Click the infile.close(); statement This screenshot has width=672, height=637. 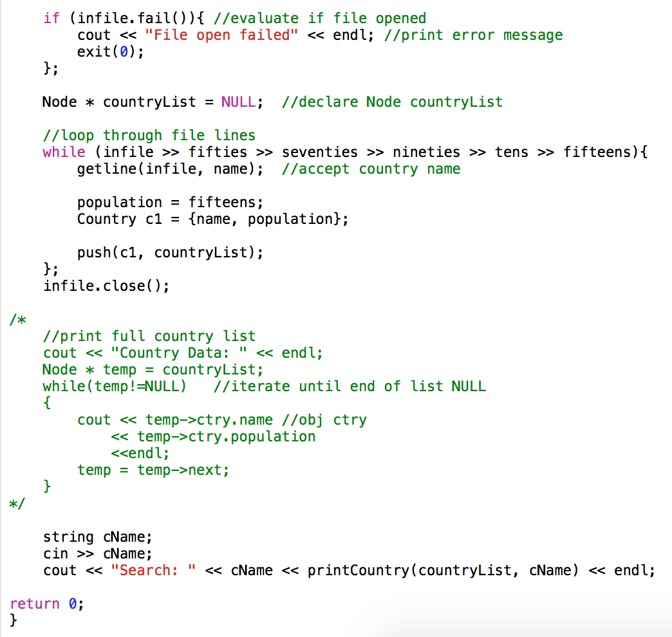(x=106, y=286)
